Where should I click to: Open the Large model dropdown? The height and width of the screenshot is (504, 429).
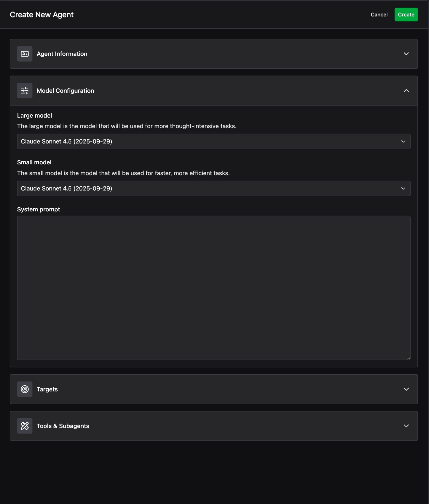[213, 142]
